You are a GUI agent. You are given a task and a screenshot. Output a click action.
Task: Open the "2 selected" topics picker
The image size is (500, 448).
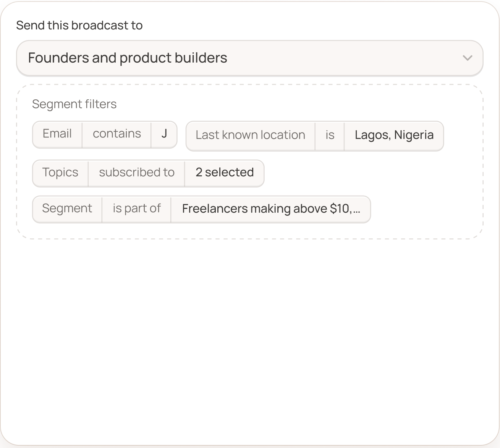click(x=225, y=173)
